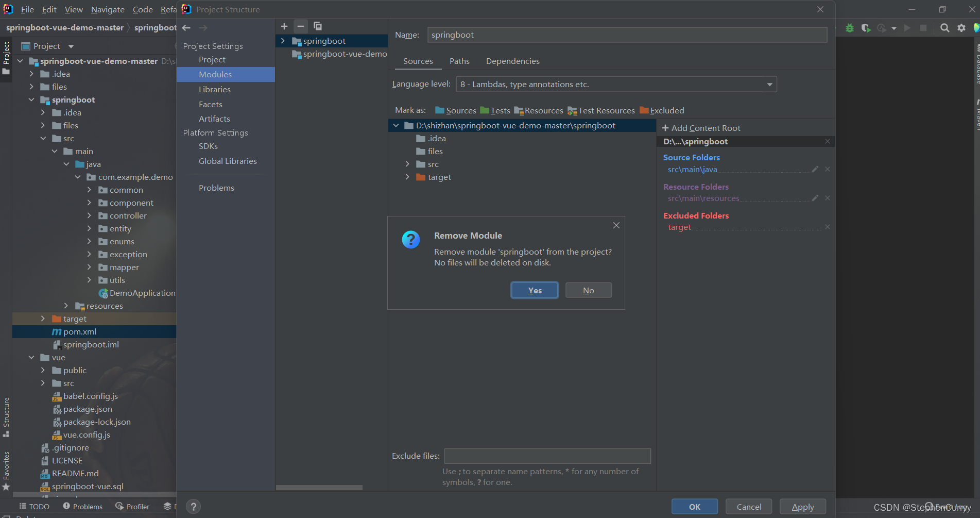The height and width of the screenshot is (518, 980).
Task: Switch to the Sources tab
Action: coord(418,61)
